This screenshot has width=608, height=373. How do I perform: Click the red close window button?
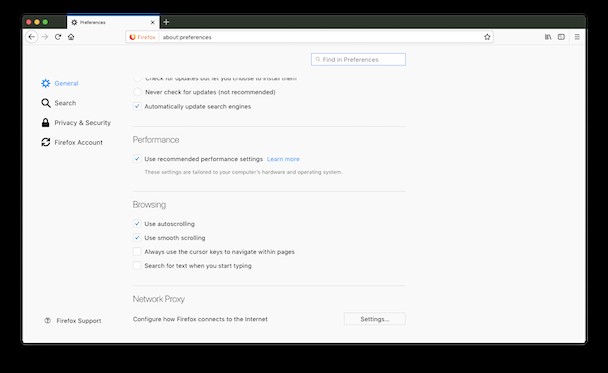(29, 22)
